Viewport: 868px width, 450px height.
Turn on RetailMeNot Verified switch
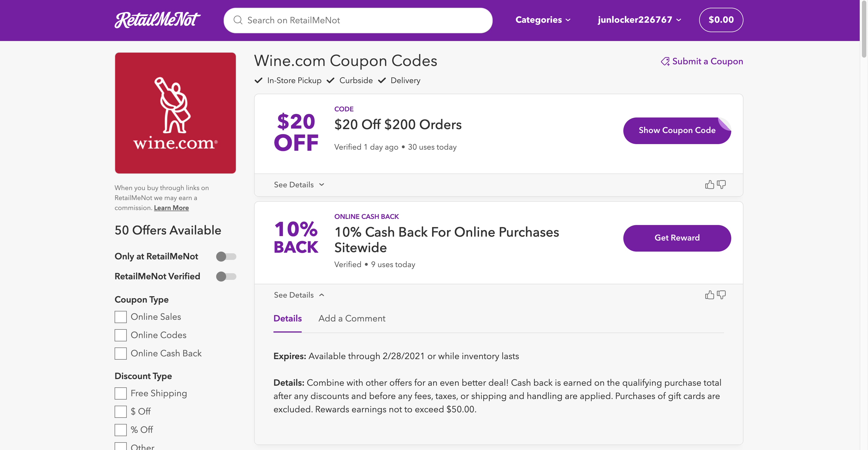[x=226, y=277]
